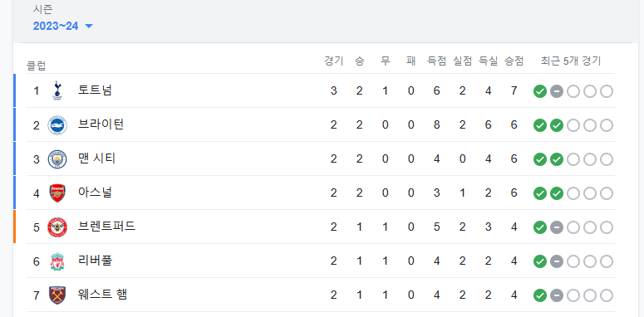This screenshot has width=644, height=317.
Task: Click West Ham's last empty match circle
Action: point(607,295)
